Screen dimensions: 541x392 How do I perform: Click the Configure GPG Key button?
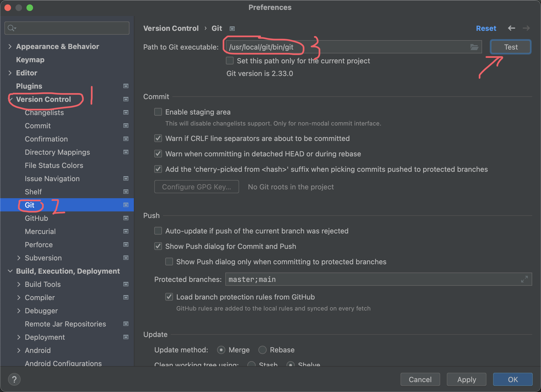197,187
